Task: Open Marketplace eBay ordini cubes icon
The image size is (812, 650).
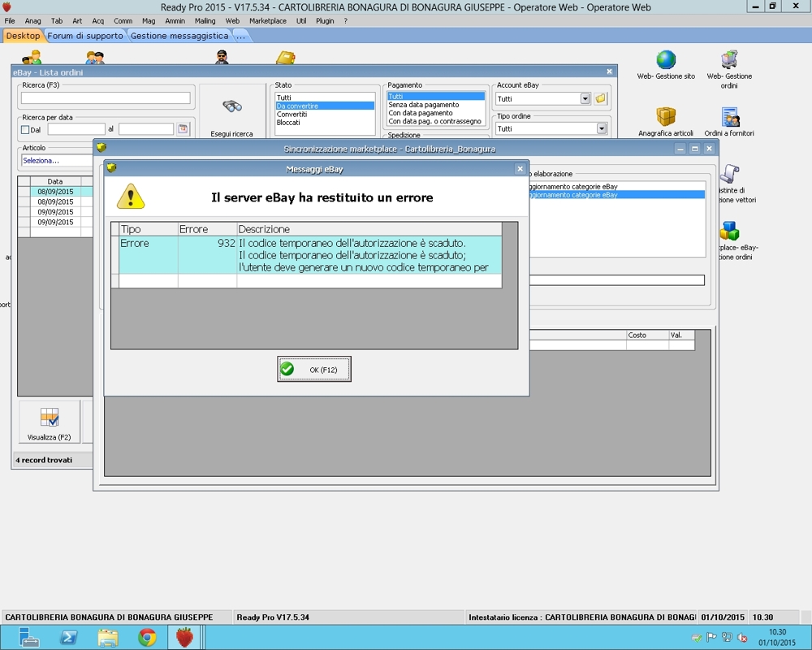Action: (x=730, y=232)
